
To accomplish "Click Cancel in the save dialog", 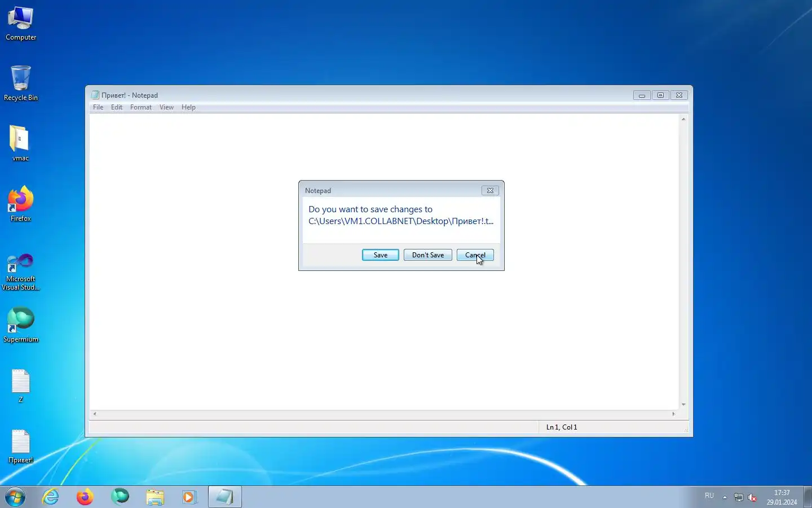I will coord(475,255).
